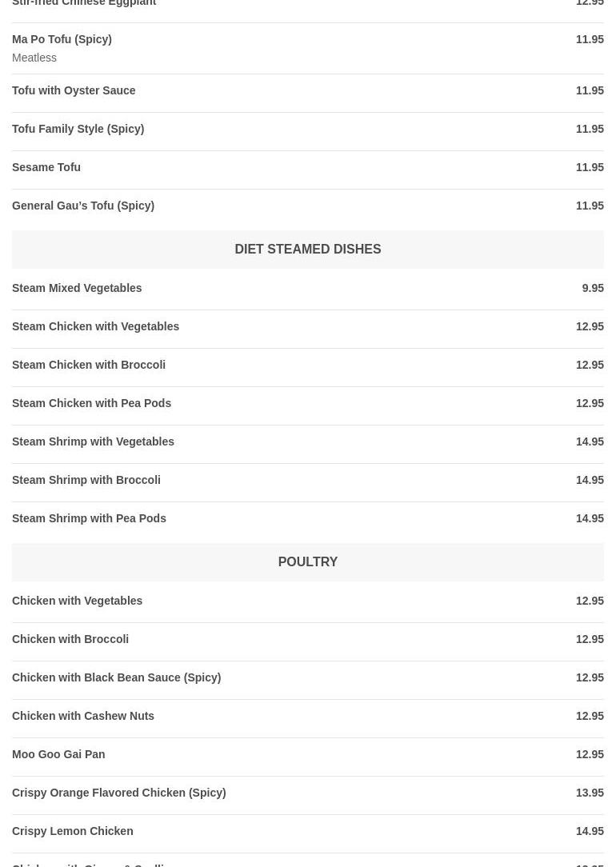This screenshot has height=867, width=616.
Task: Click the 14.95 price for Crispy Lemon Chicken
Action: click(x=590, y=831)
